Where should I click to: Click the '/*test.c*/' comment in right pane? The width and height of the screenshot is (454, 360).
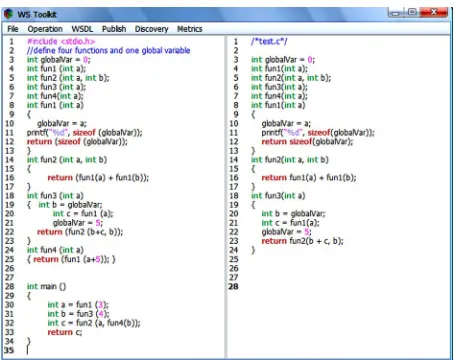click(x=269, y=41)
